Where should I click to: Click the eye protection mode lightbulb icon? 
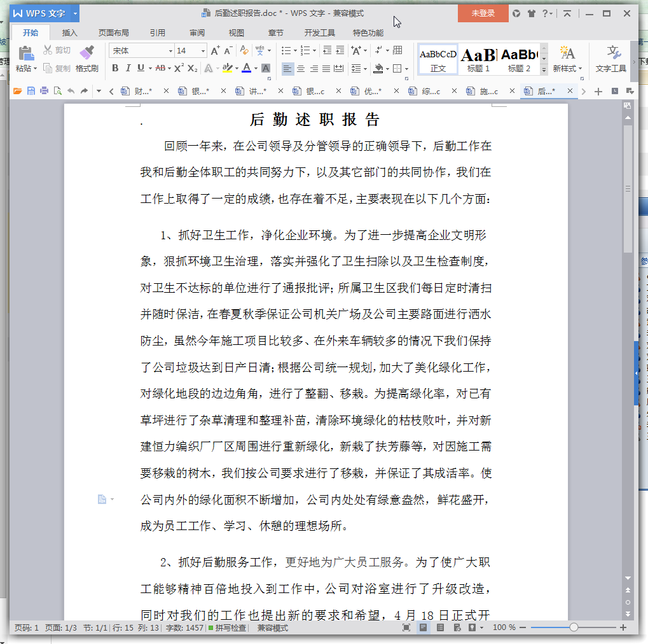pos(472,628)
